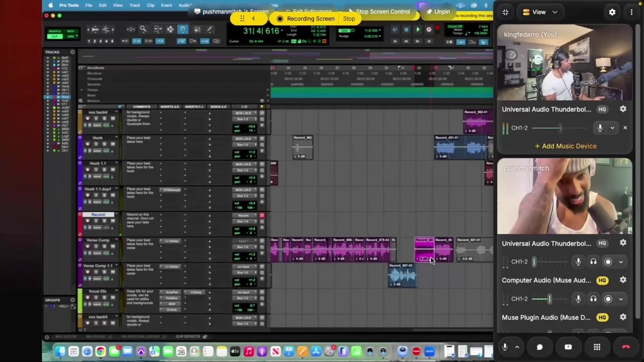Enable Spot edit mode
Image resolution: width=644 pixels, height=362 pixels.
pos(71,31)
